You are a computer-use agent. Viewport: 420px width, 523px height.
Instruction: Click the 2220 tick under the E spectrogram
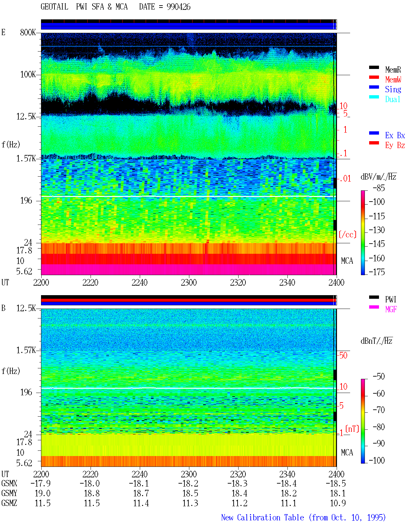point(90,283)
